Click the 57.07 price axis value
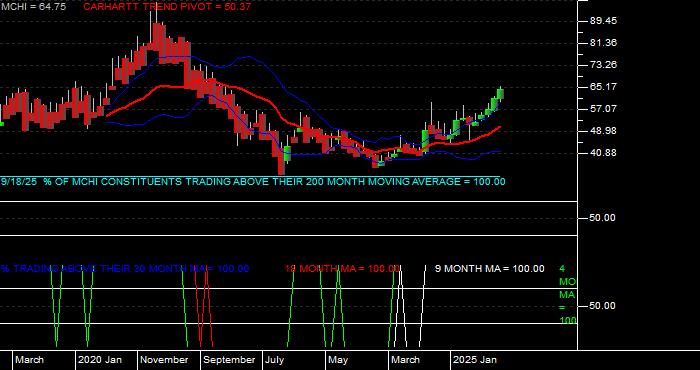Viewport: 700px width, 370px height. [603, 109]
